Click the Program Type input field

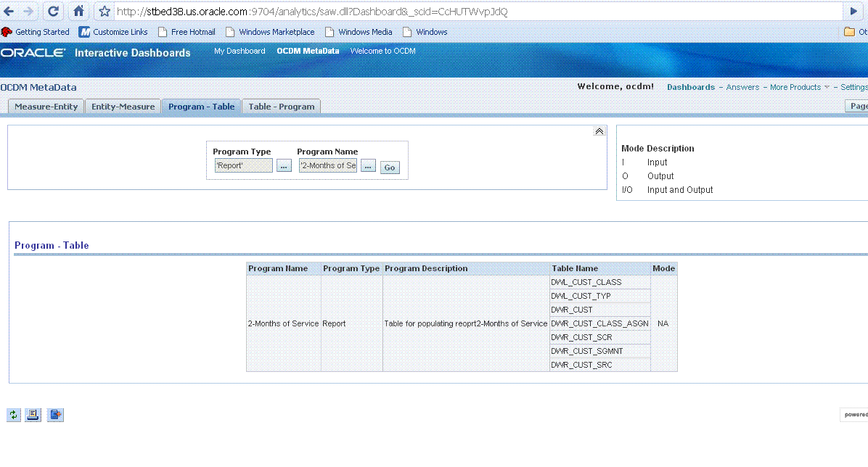tap(244, 165)
